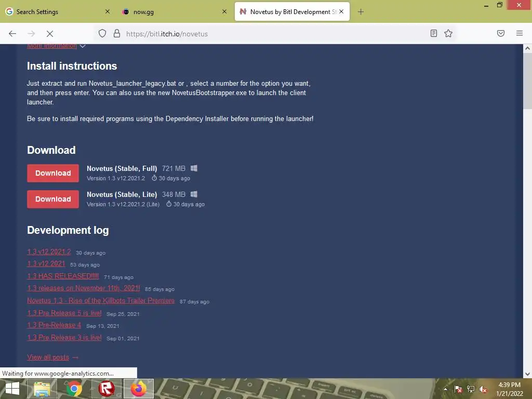Bookmark this page with the star icon
Viewport: 532px width, 399px height.
[448, 33]
